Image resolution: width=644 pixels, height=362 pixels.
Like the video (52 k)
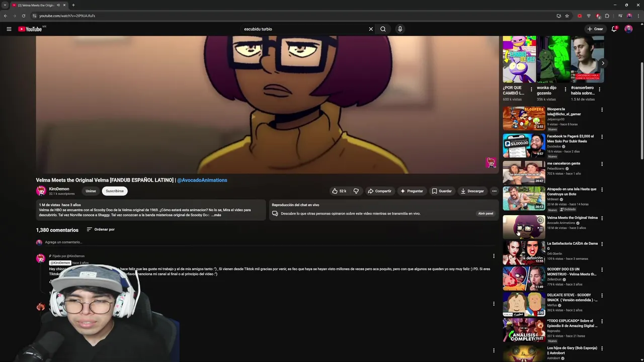pos(339,191)
